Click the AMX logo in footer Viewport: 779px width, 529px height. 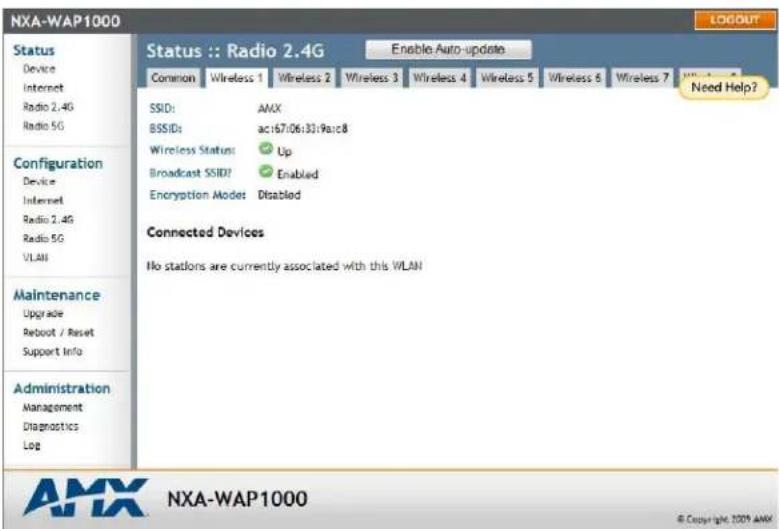pos(85,497)
